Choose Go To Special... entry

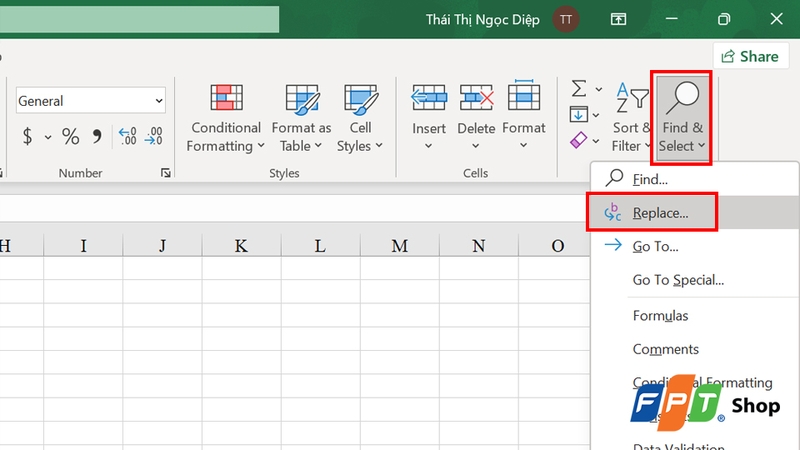tap(695, 280)
